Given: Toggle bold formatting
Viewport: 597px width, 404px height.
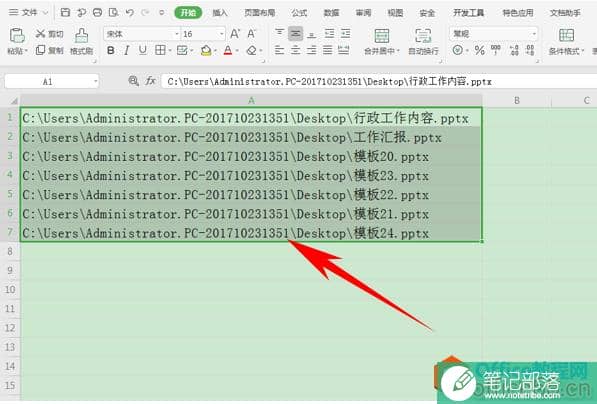Looking at the screenshot, I should pyautogui.click(x=111, y=50).
